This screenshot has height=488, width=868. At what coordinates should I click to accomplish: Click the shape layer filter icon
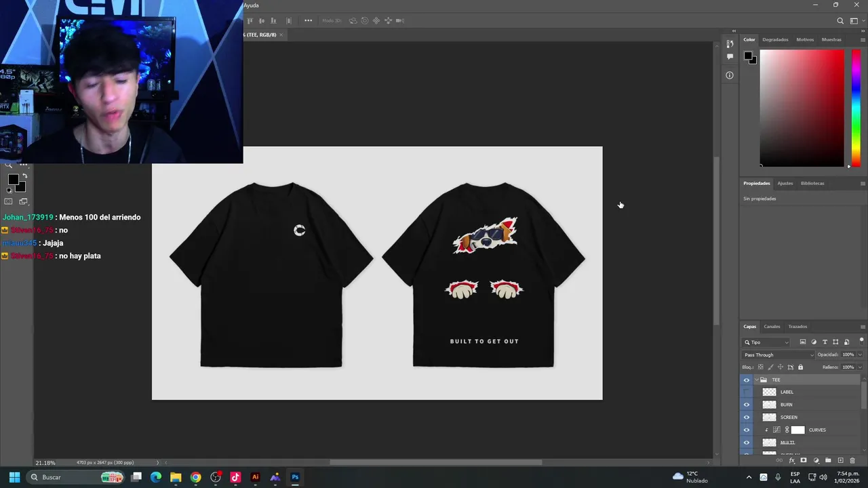tap(835, 342)
